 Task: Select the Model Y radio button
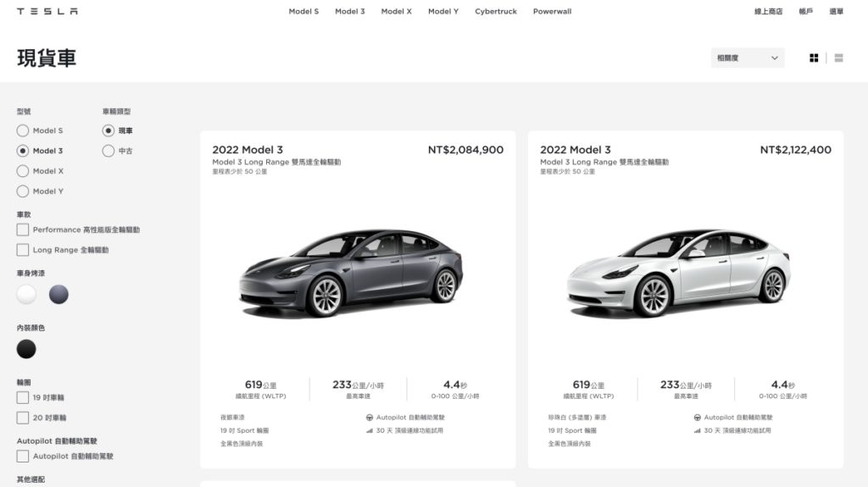coord(23,191)
